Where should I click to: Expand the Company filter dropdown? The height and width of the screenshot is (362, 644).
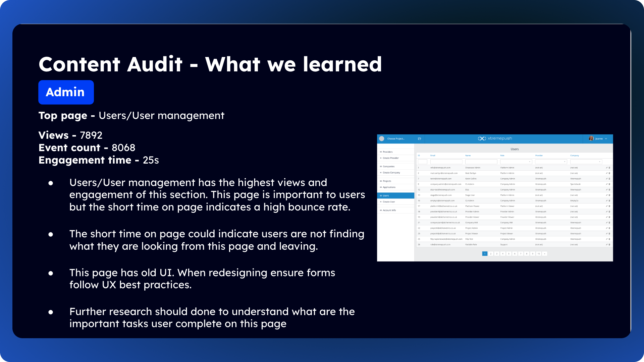pyautogui.click(x=586, y=162)
